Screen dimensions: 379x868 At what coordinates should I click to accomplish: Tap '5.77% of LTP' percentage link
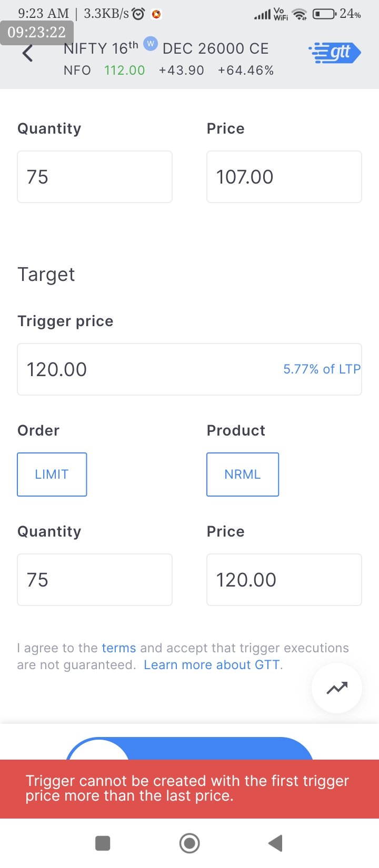(x=322, y=369)
